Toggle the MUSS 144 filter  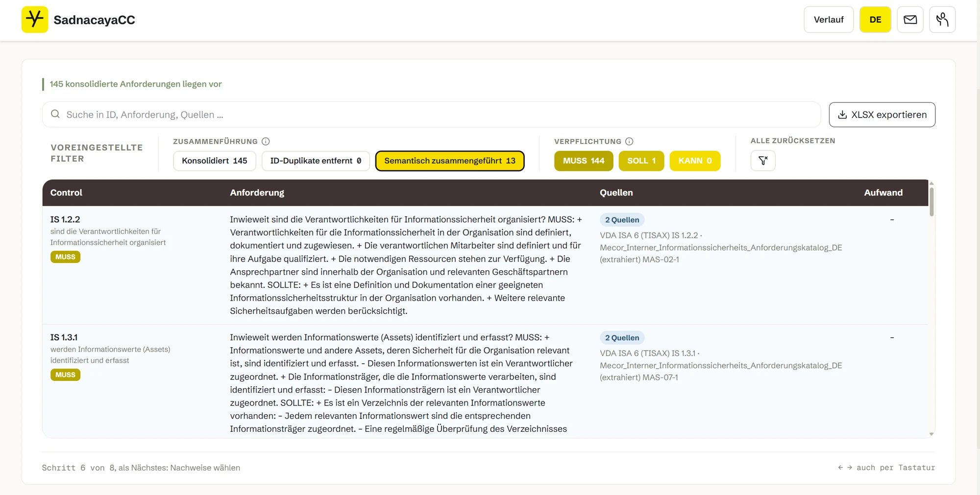584,161
